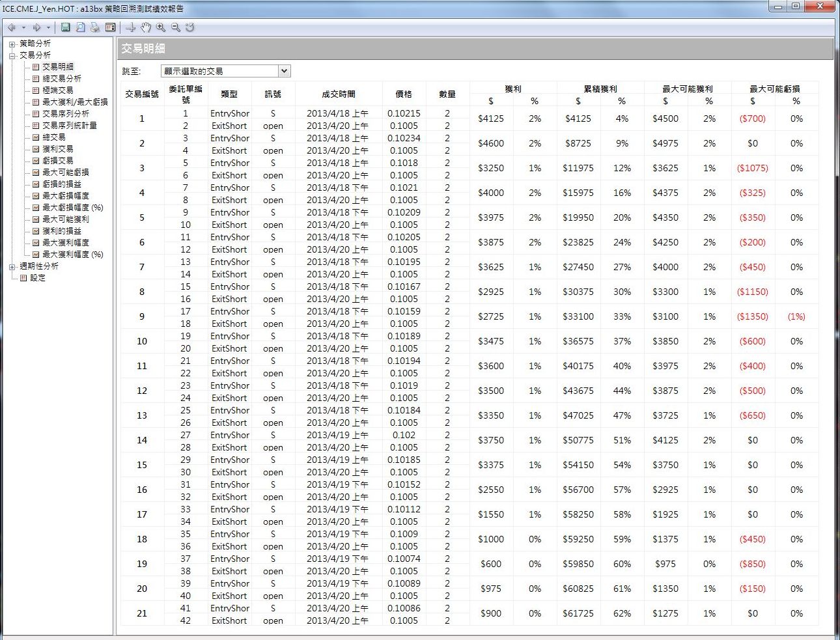Open 交易序列統計量 report
This screenshot has width=840, height=640.
click(70, 126)
